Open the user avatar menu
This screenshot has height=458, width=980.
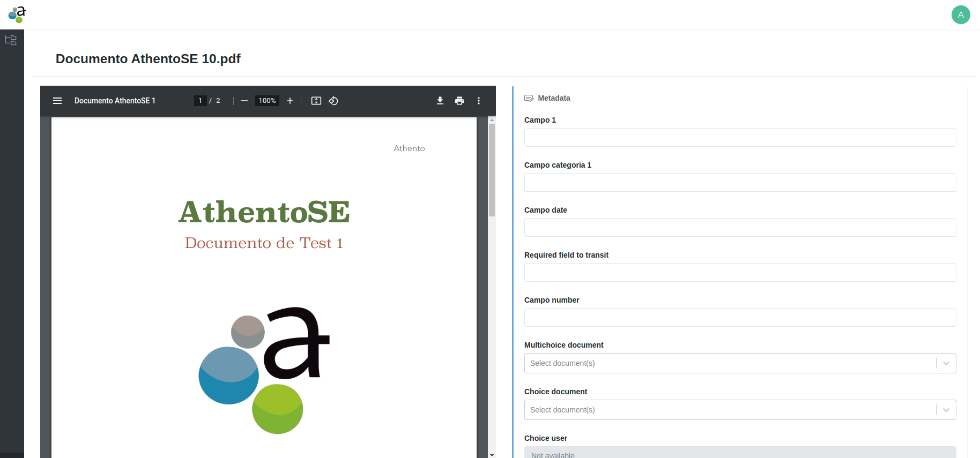click(x=961, y=14)
